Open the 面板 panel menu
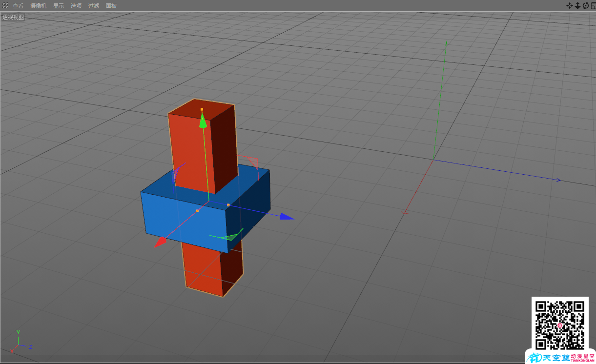596x364 pixels. 111,6
